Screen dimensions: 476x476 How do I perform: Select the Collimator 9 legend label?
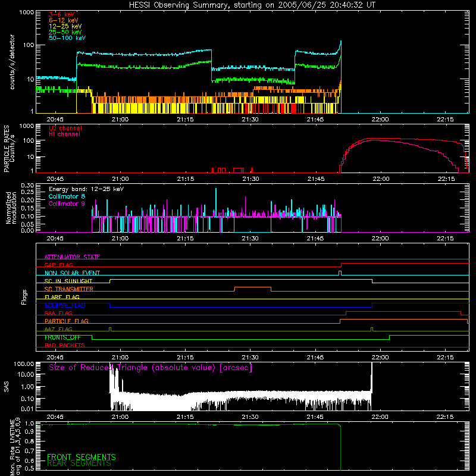67,203
